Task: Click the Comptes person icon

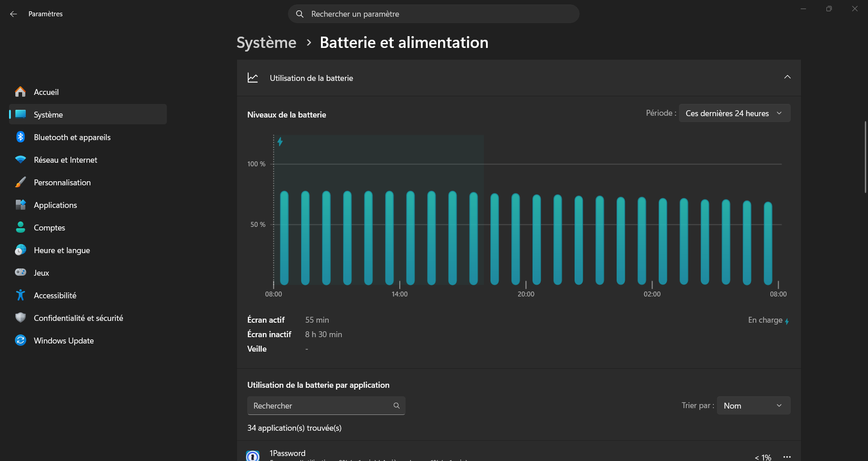Action: pos(20,227)
